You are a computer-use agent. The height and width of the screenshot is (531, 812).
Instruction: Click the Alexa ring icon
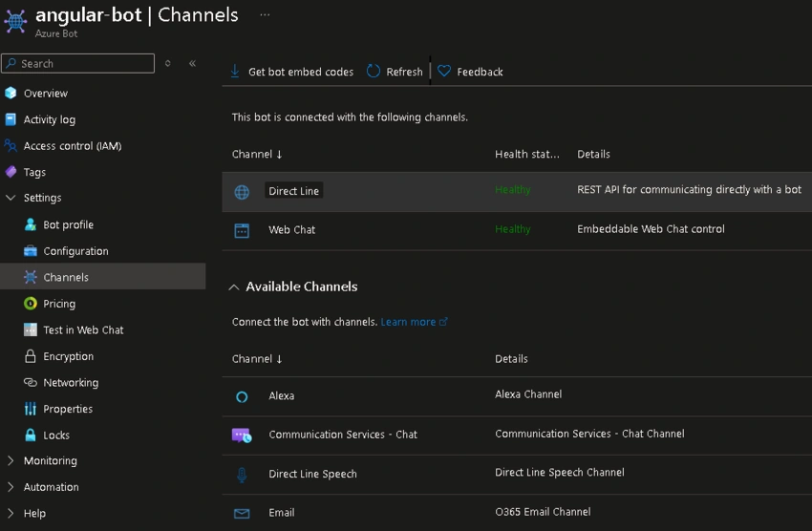[242, 397]
